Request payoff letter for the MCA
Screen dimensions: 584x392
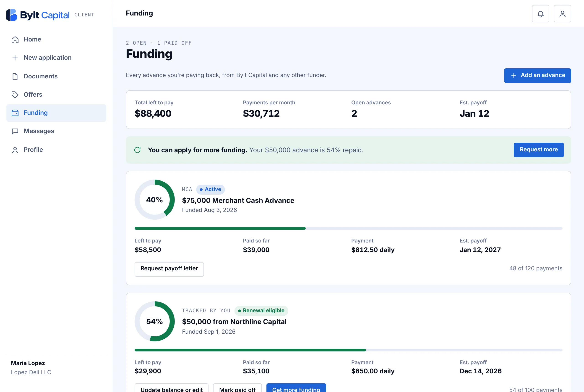click(169, 269)
